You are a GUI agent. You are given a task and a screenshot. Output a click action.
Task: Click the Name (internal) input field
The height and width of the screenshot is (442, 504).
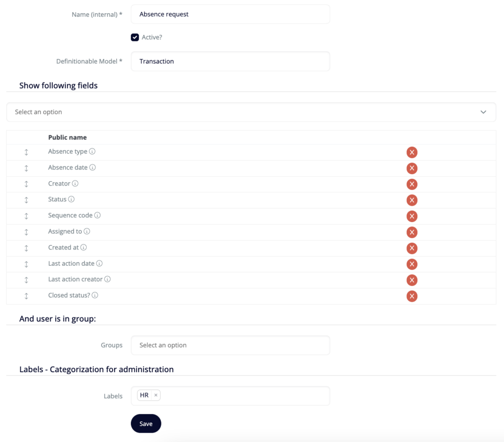pos(230,14)
